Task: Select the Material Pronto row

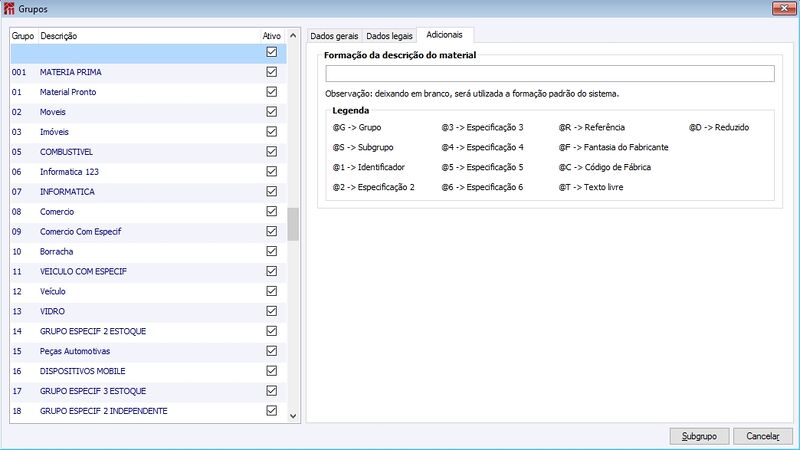Action: point(148,92)
